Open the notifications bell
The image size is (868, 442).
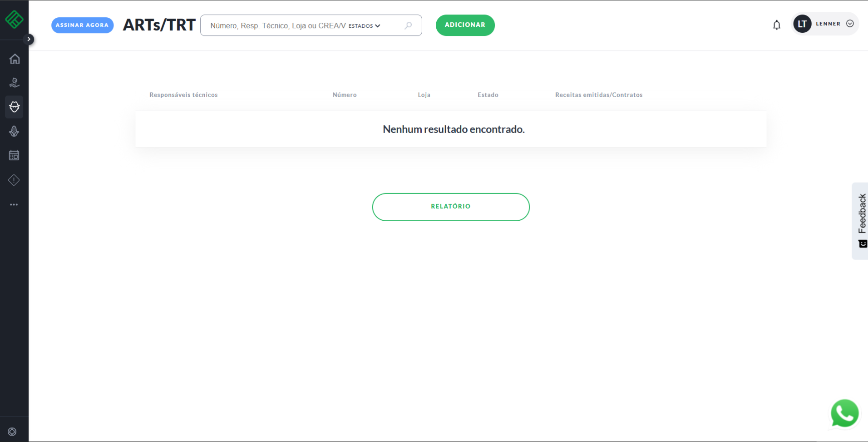[x=776, y=25]
